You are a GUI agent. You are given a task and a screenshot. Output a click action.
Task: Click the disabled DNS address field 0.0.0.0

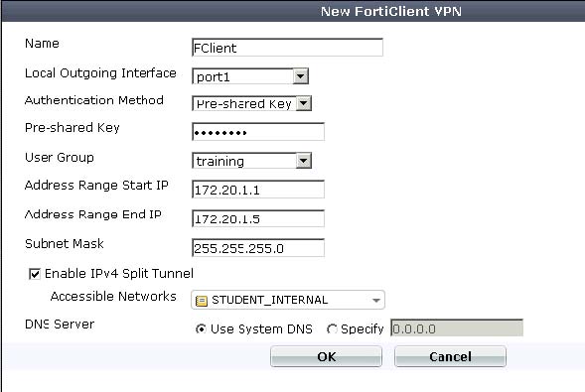457,328
